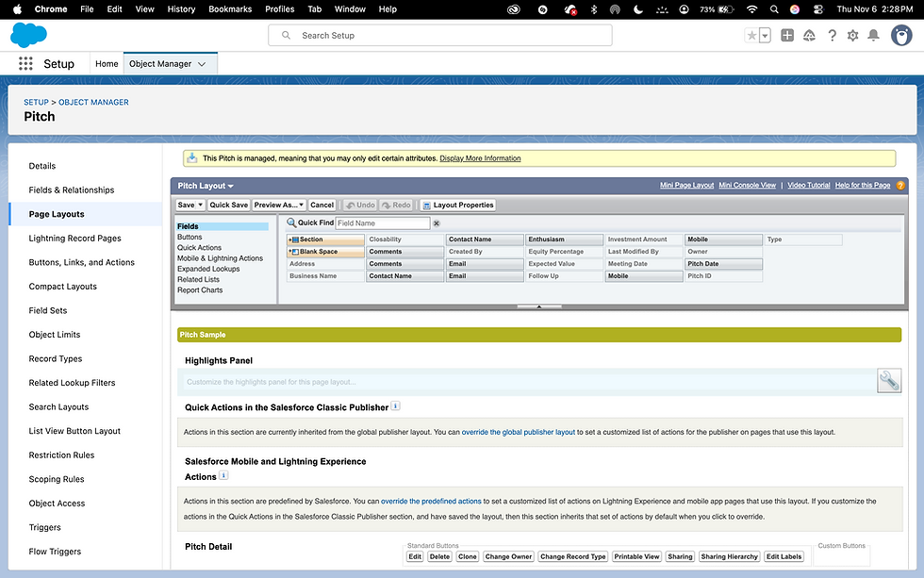Image resolution: width=924 pixels, height=578 pixels.
Task: Open the Chrome History menu
Action: point(181,8)
